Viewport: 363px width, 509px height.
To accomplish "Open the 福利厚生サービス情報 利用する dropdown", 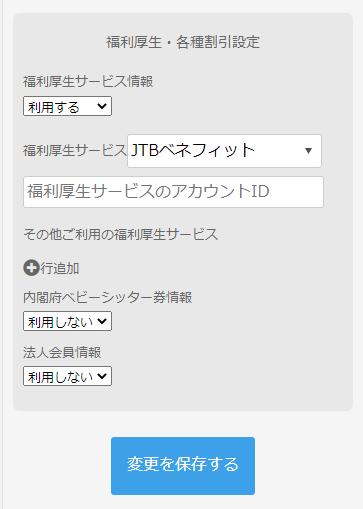I will [67, 106].
